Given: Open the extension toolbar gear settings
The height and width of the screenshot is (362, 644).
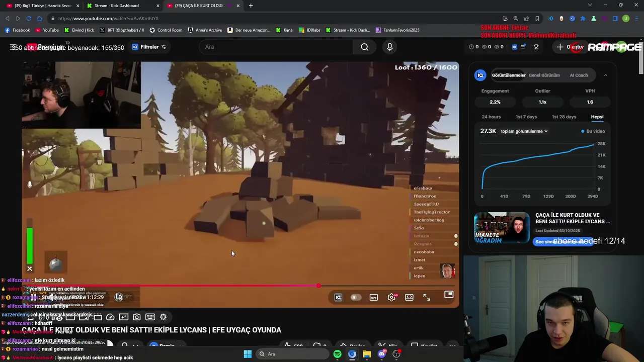Looking at the screenshot, I should coord(163,317).
